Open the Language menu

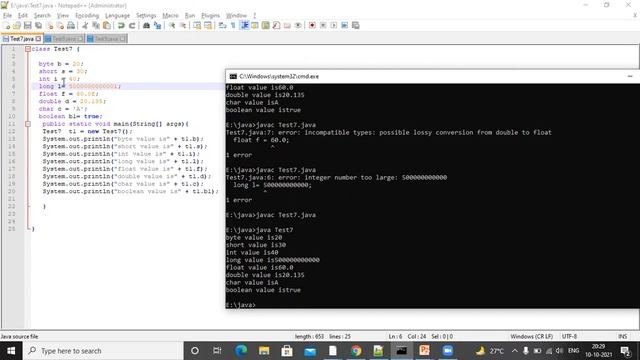117,16
